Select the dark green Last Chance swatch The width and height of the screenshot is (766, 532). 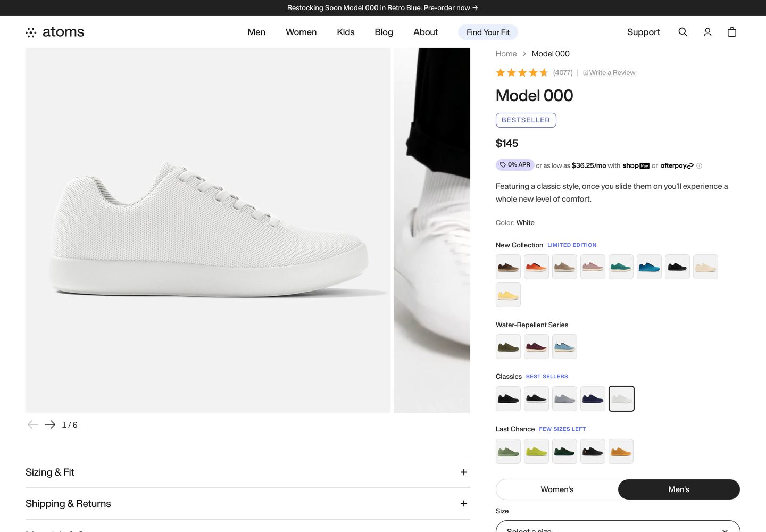(x=564, y=451)
